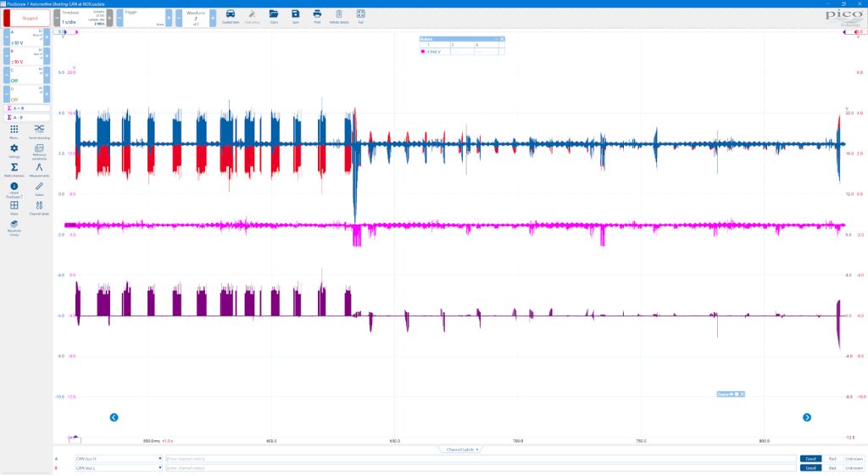Expand the CAN bus L label dropdown
The image size is (868, 475).
(x=160, y=468)
